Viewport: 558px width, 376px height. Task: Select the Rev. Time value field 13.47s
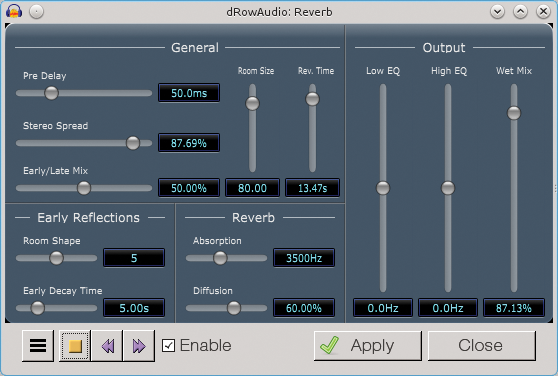tap(312, 188)
